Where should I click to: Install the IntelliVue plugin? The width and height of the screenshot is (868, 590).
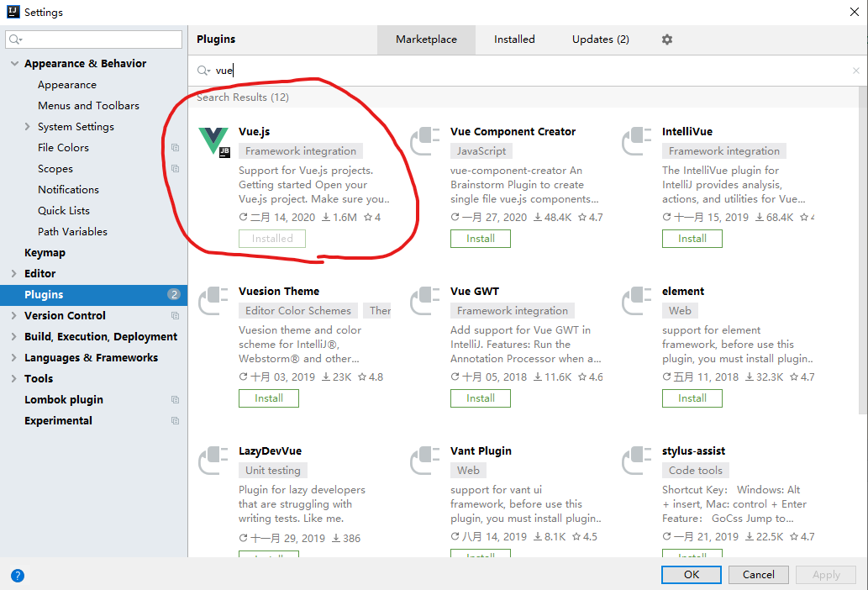coord(692,239)
